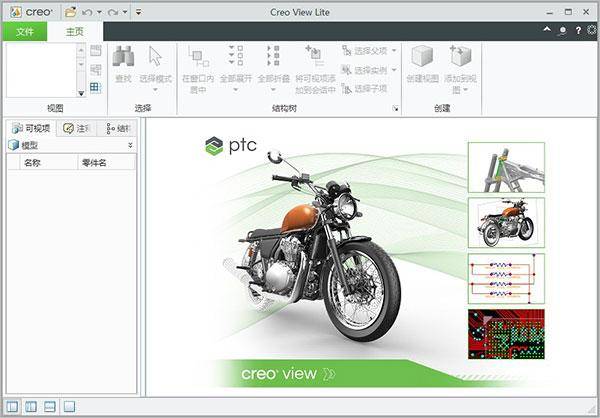
Task: Open the small motorcycle sample thumbnail
Action: click(506, 223)
